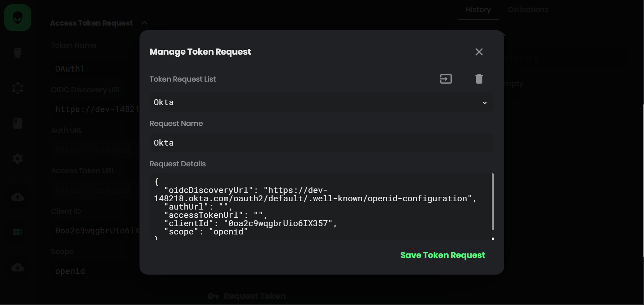
Task: Click the import token request icon
Action: click(x=446, y=79)
